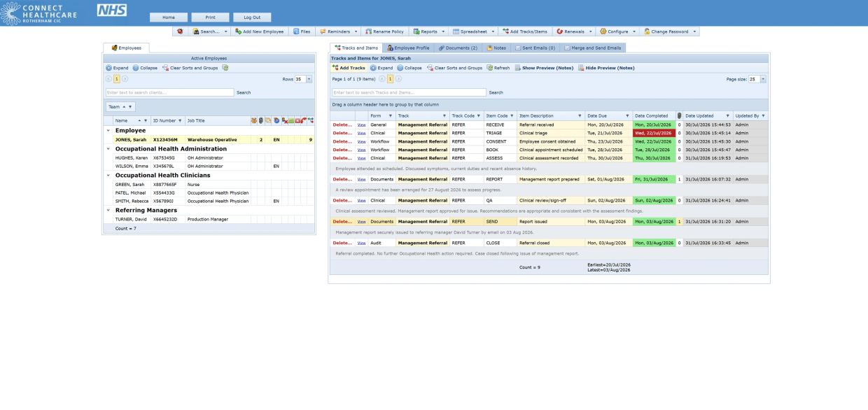Click Show Preview (Notes)
The height and width of the screenshot is (410, 868).
(x=544, y=68)
